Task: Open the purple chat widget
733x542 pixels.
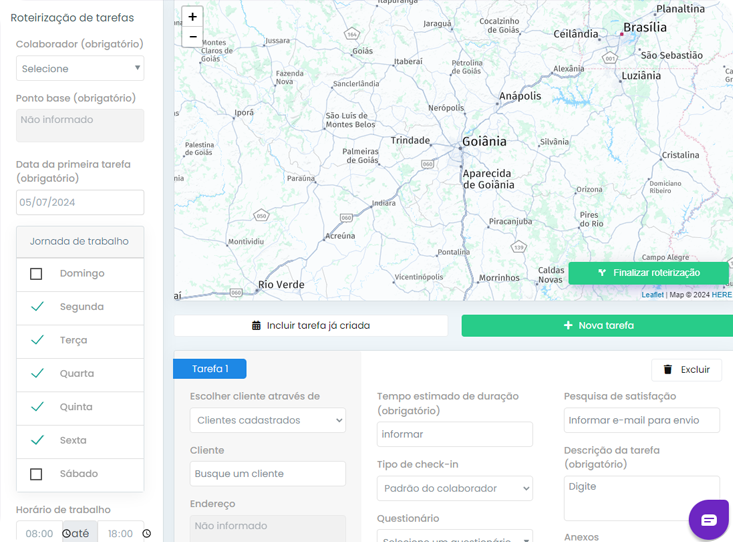Action: click(x=709, y=519)
